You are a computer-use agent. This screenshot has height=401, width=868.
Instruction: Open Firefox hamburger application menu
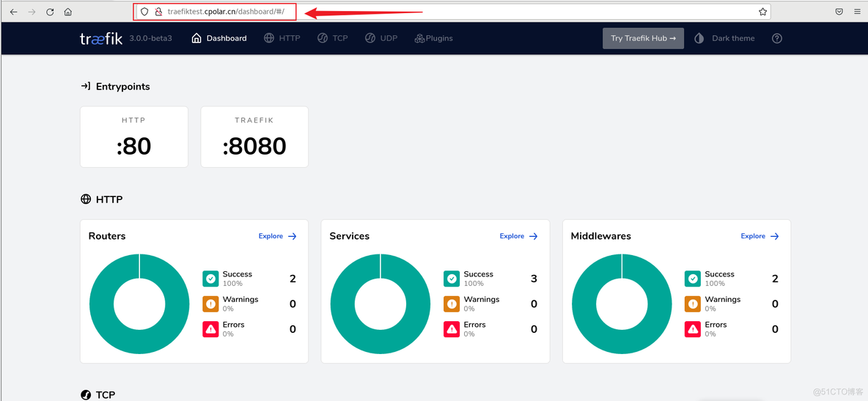pos(857,12)
